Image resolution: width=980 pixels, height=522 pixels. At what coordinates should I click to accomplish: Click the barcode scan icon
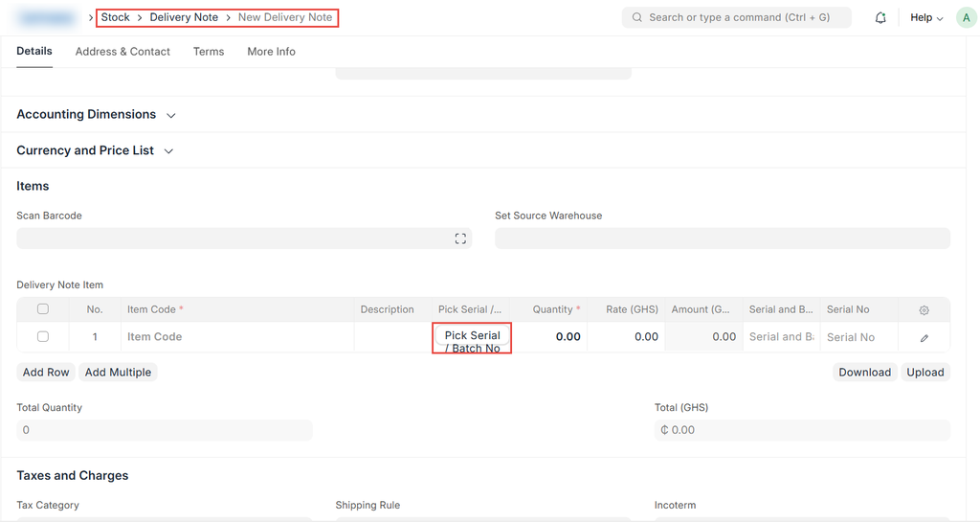[x=460, y=238]
